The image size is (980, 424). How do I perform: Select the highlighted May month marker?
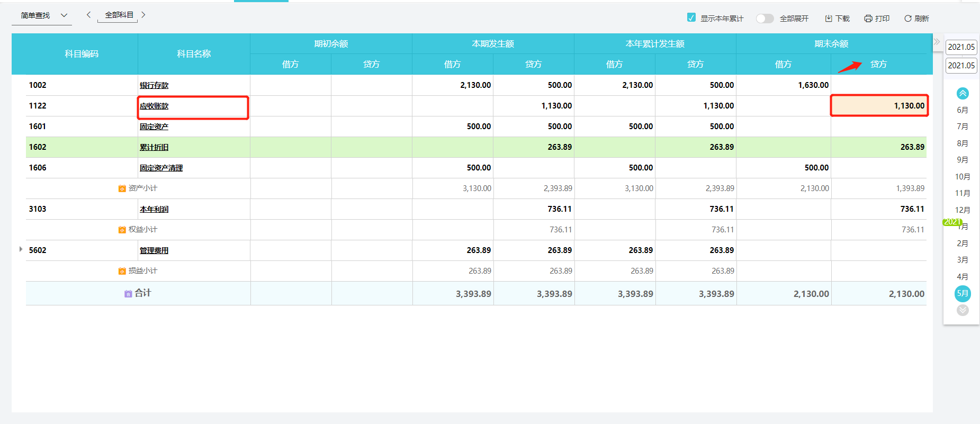(x=963, y=293)
